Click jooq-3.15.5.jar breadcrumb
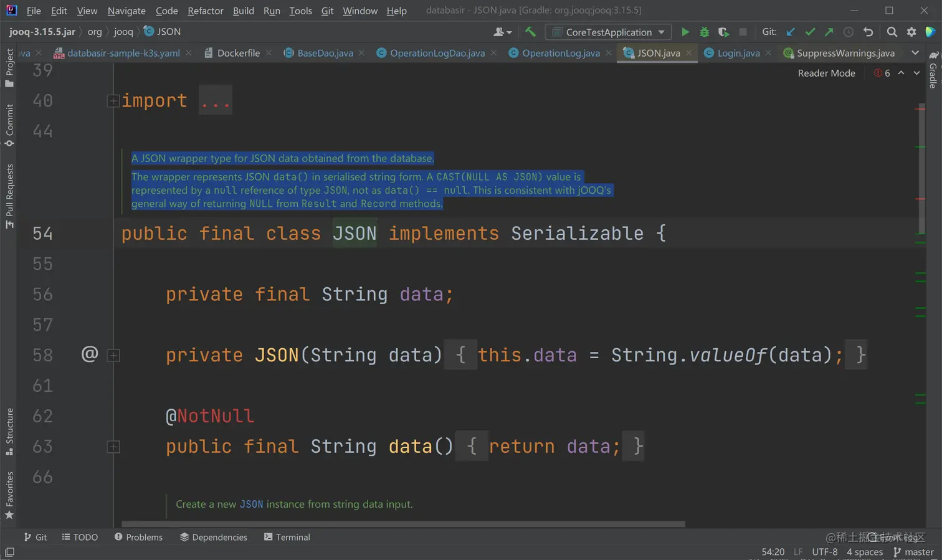942x560 pixels. (42, 31)
